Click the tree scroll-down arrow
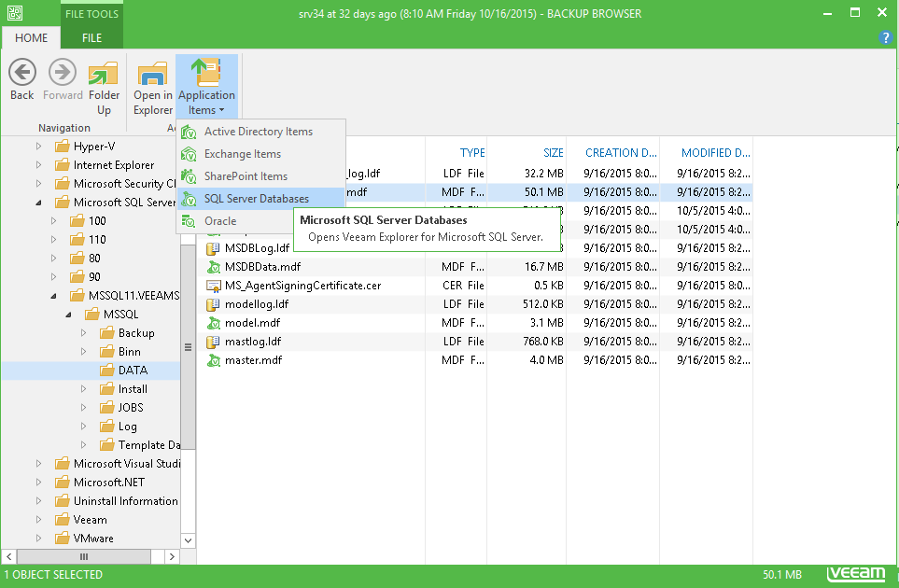The image size is (899, 588). (188, 540)
